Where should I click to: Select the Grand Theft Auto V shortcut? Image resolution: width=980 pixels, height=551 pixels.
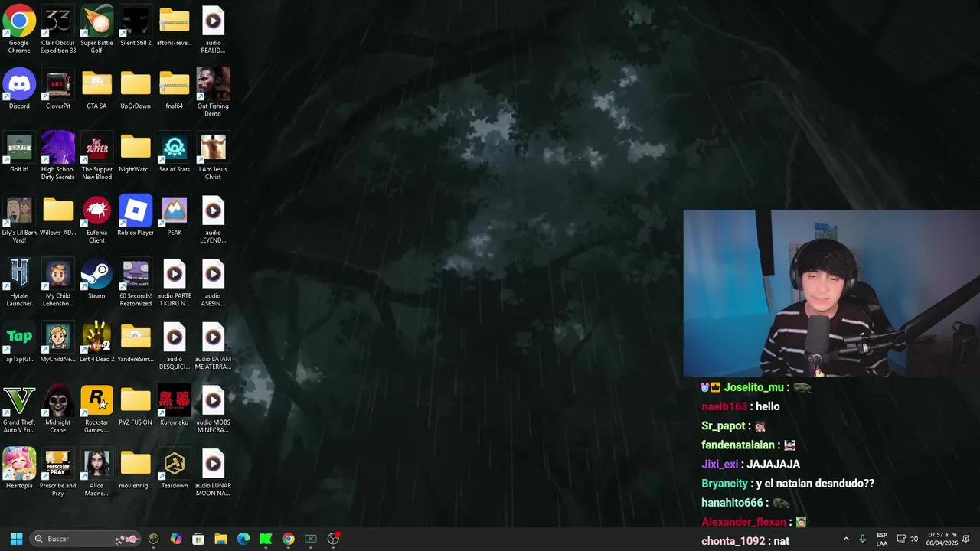[x=19, y=409]
